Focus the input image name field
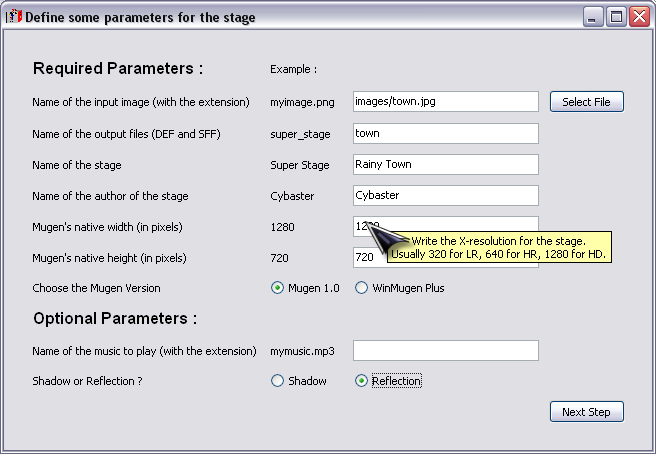Screen dimensions: 656x454 pyautogui.click(x=445, y=102)
